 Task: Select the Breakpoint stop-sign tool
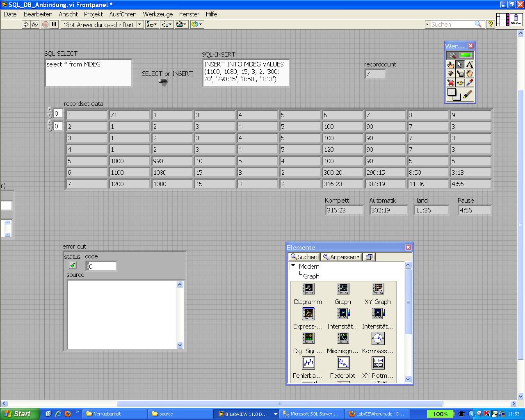coord(451,83)
